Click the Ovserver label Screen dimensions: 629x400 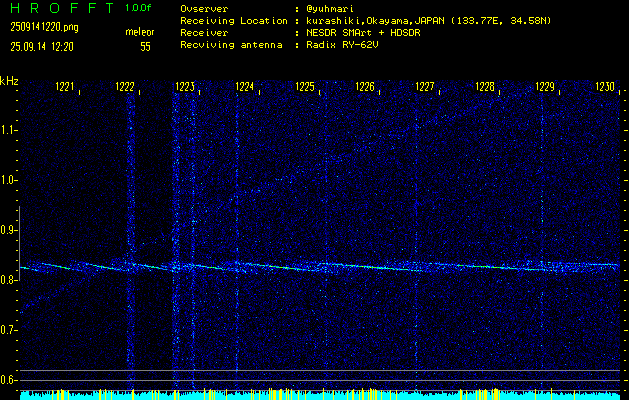[204, 8]
